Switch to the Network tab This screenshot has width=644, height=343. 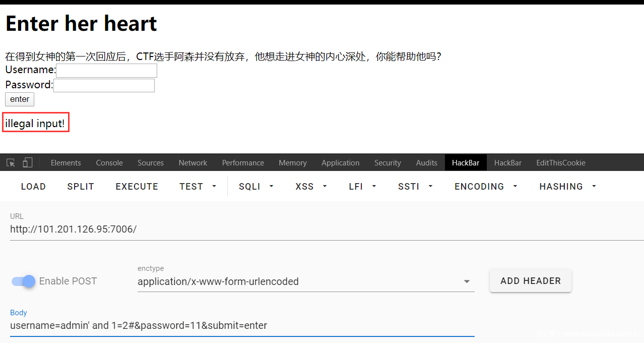(192, 162)
